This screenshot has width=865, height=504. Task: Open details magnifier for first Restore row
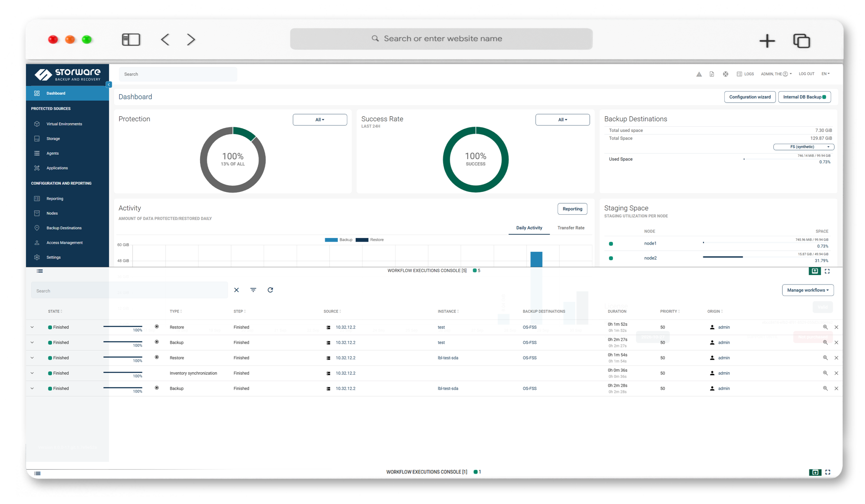click(x=825, y=327)
